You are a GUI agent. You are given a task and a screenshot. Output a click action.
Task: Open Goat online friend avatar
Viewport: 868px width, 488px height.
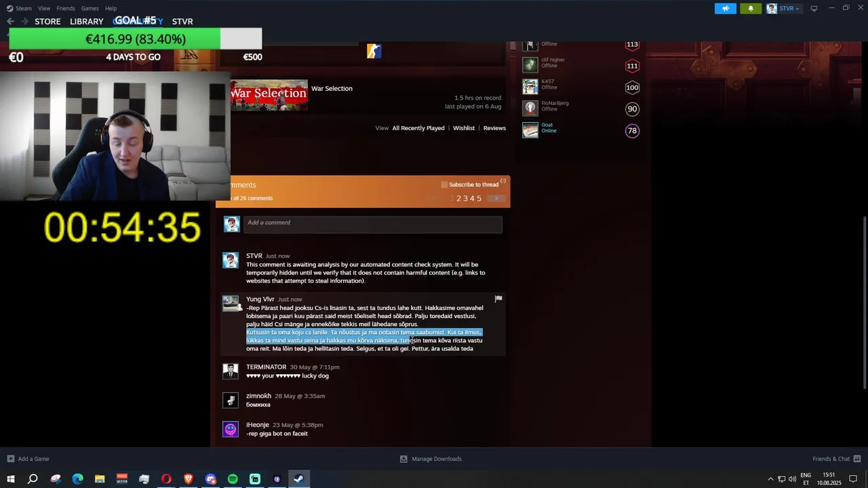pyautogui.click(x=530, y=130)
